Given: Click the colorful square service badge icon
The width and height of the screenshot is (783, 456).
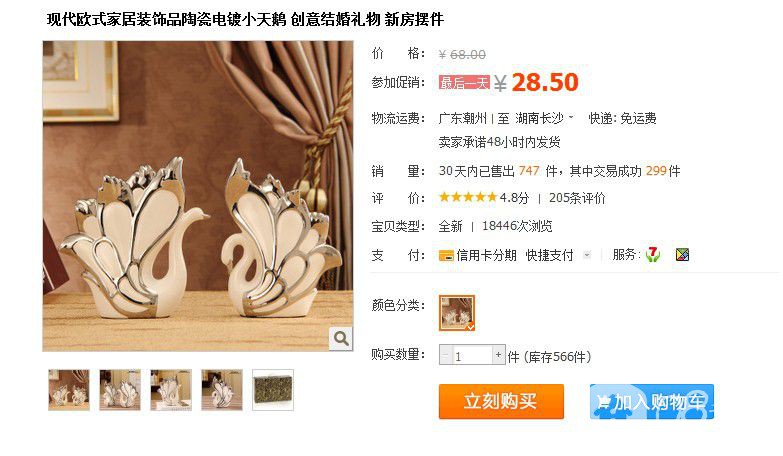Looking at the screenshot, I should click(682, 255).
